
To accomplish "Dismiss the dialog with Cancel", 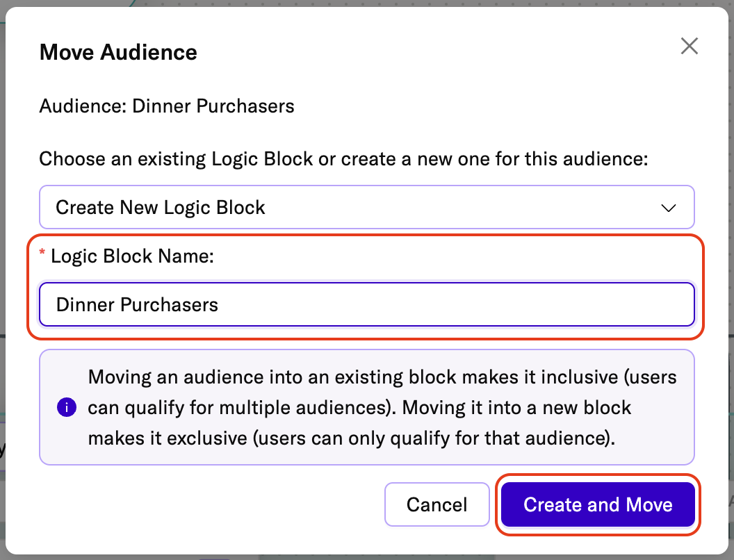I will pos(437,504).
